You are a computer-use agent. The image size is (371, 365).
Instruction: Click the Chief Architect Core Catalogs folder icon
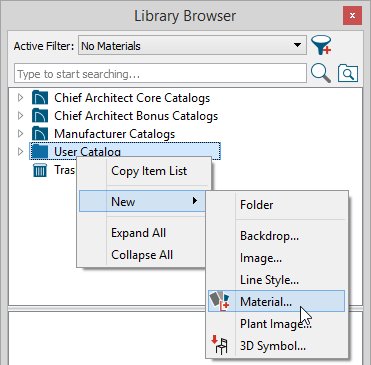click(40, 98)
